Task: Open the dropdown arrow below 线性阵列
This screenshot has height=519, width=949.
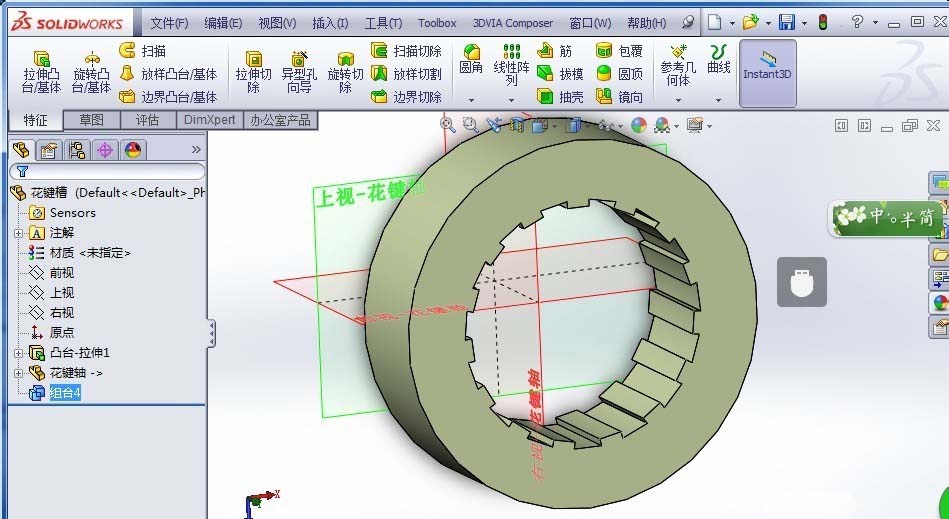Action: click(x=511, y=100)
